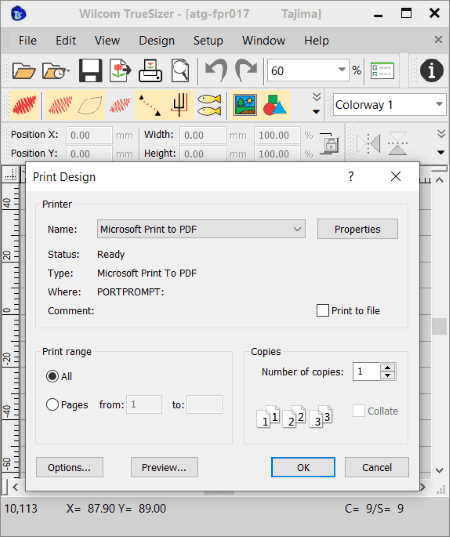Click the two fish repeats icon
Viewport: 450px width, 537px height.
(209, 105)
